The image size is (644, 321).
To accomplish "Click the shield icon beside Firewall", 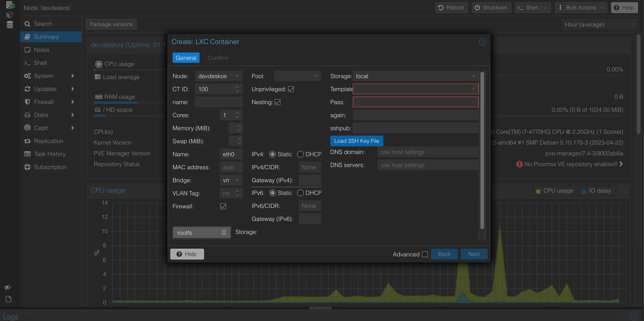I will pyautogui.click(x=27, y=102).
